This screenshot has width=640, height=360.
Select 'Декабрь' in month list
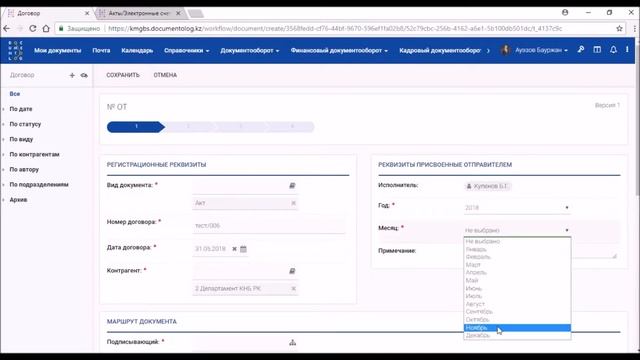pos(517,336)
